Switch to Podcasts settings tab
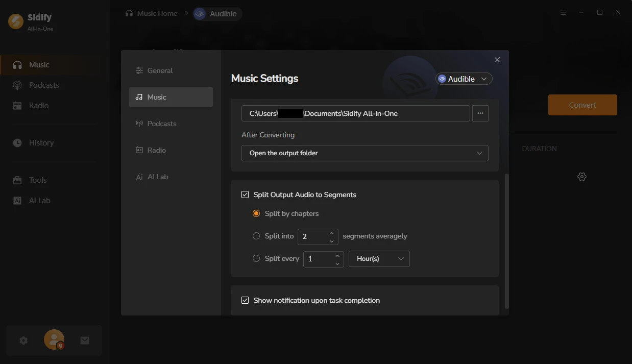This screenshot has width=632, height=364. (171, 124)
